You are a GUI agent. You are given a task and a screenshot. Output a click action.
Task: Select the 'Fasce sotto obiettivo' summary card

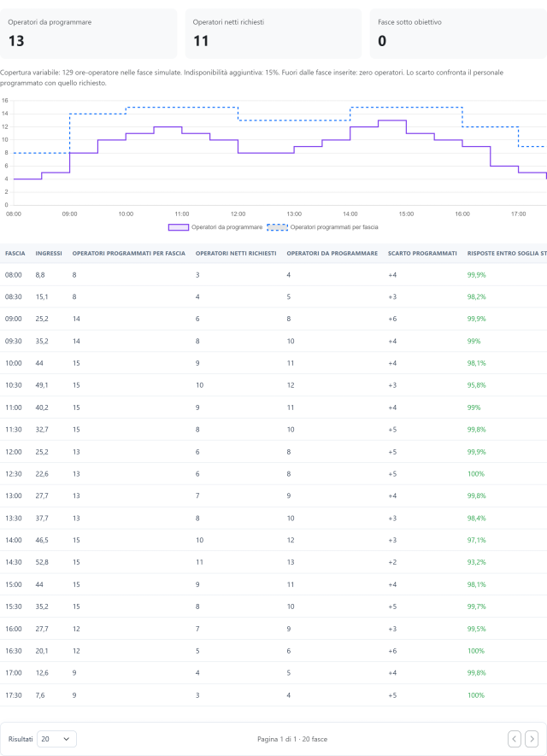point(458,34)
